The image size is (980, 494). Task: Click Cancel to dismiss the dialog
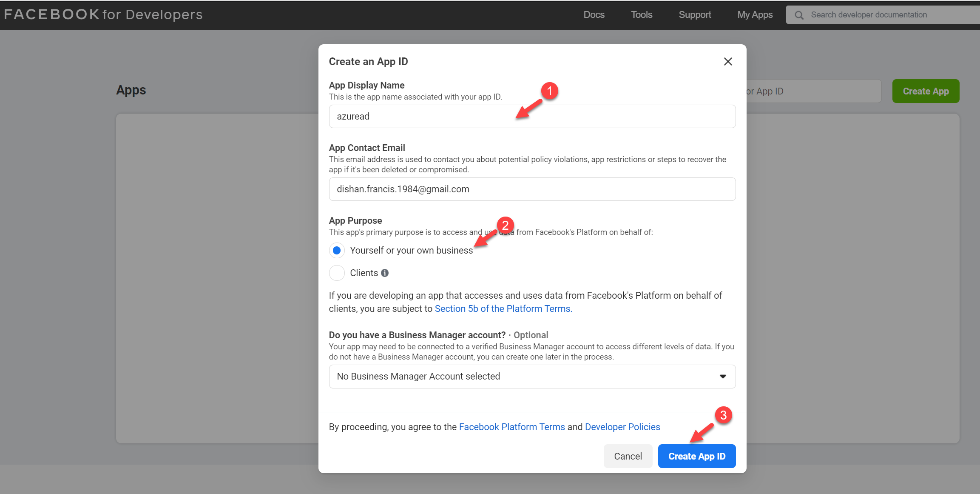pyautogui.click(x=628, y=456)
